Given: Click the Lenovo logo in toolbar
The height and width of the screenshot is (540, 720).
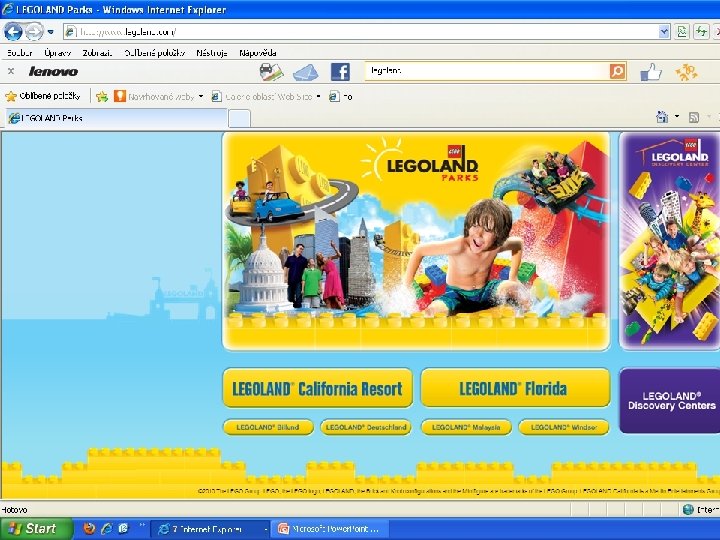Looking at the screenshot, I should [53, 71].
